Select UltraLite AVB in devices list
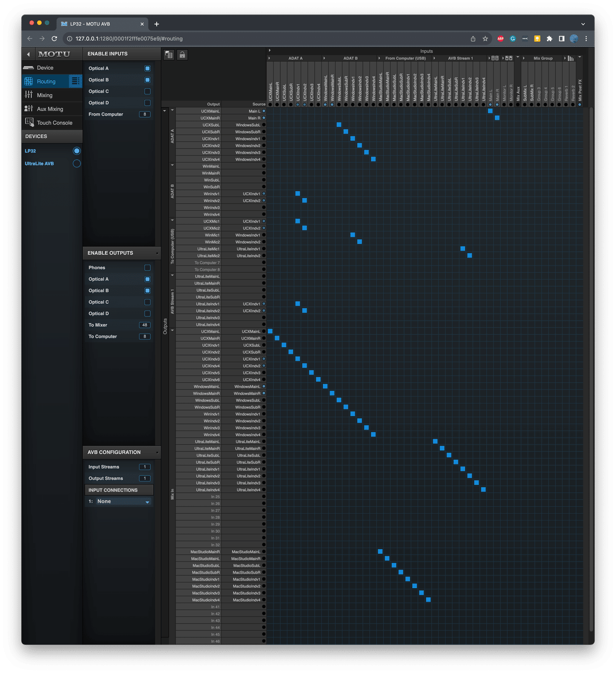Viewport: 616px width, 673px height. coord(39,163)
